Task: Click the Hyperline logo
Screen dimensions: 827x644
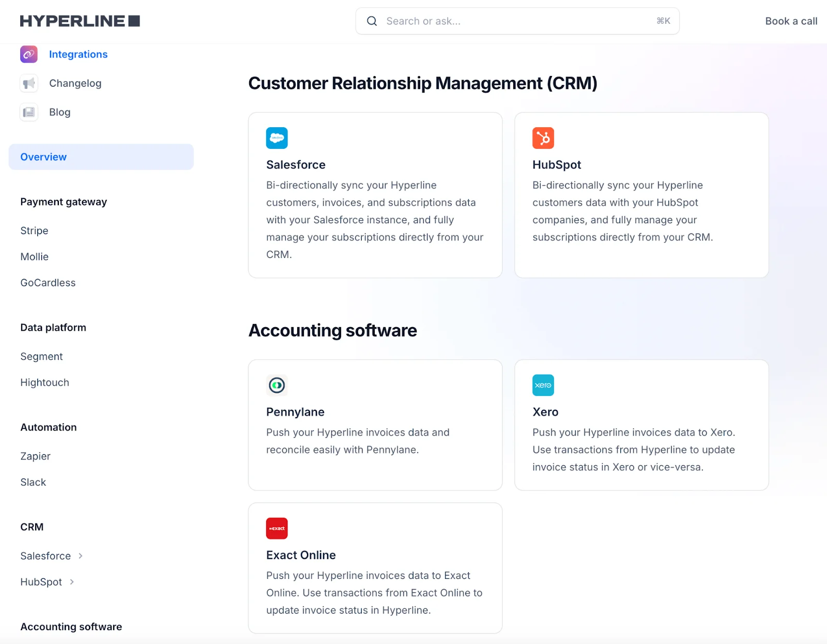Action: [80, 21]
